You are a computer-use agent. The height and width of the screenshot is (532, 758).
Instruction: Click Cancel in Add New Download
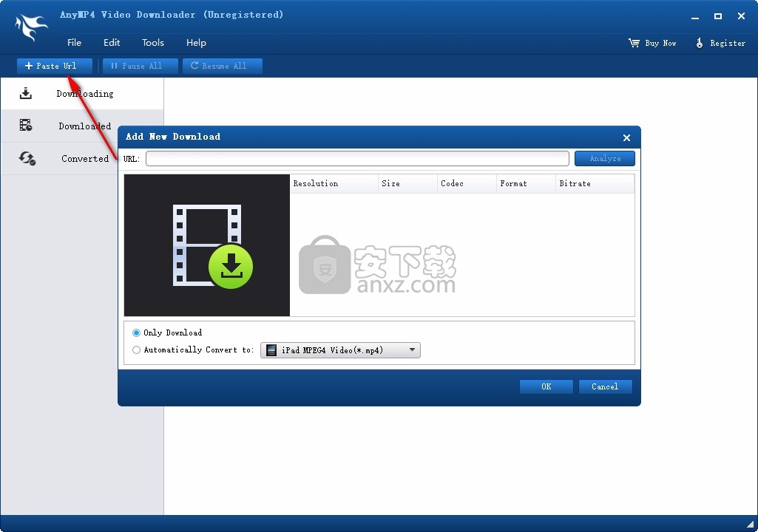[x=605, y=386]
